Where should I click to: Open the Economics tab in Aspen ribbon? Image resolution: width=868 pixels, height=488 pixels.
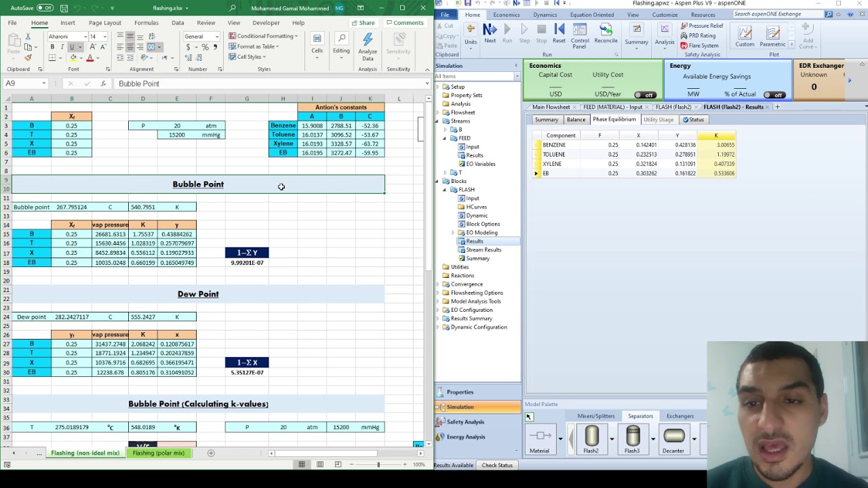(x=507, y=14)
